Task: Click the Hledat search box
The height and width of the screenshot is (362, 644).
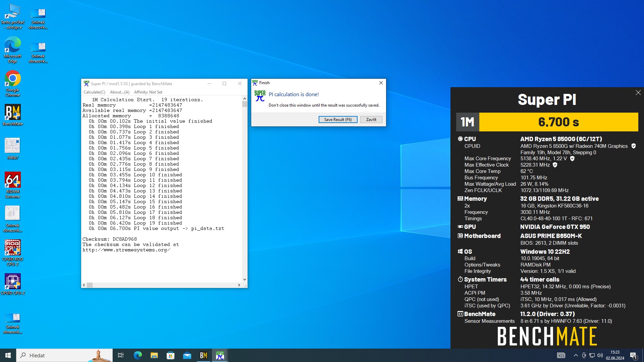Action: click(64, 355)
